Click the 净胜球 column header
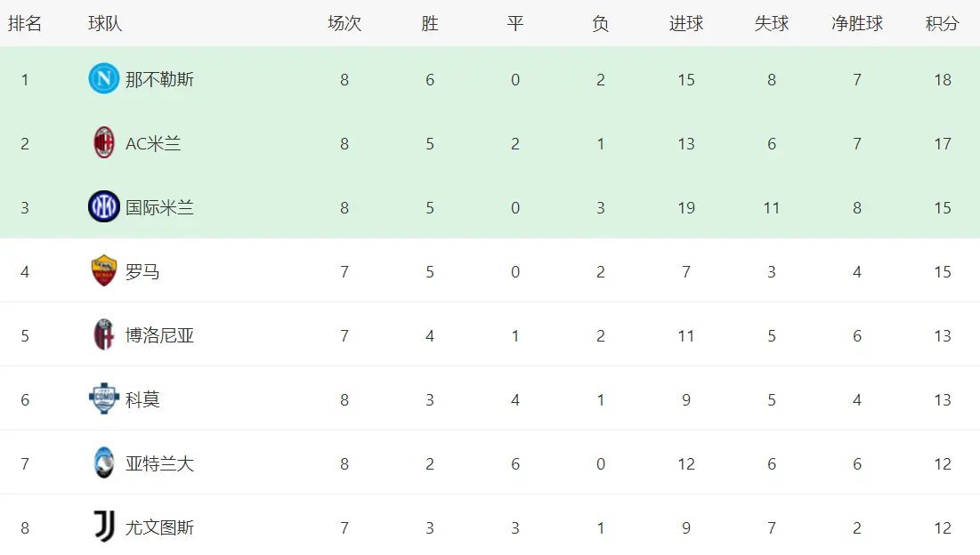The height and width of the screenshot is (555, 980). pyautogui.click(x=857, y=24)
